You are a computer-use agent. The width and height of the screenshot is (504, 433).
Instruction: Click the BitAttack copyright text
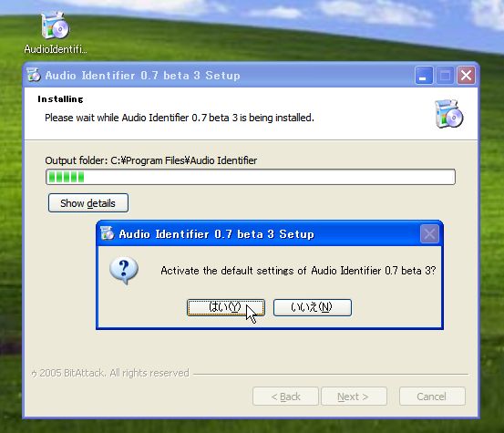(x=110, y=373)
